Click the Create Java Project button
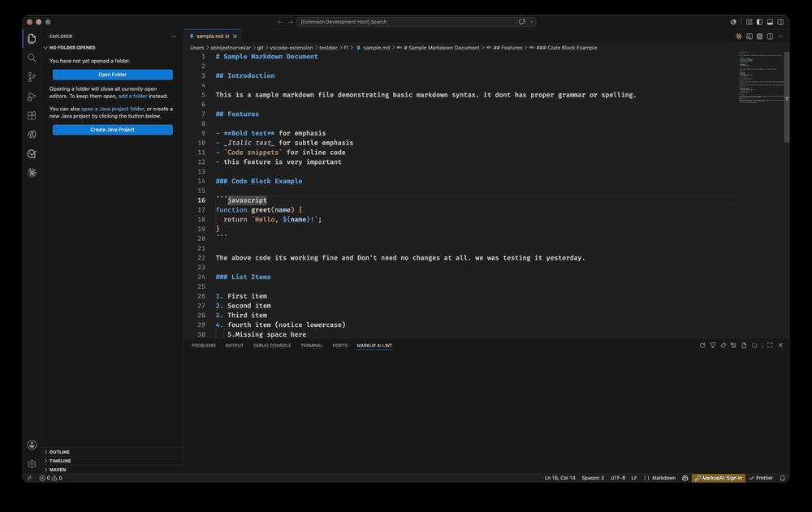This screenshot has height=512, width=812. [x=112, y=130]
